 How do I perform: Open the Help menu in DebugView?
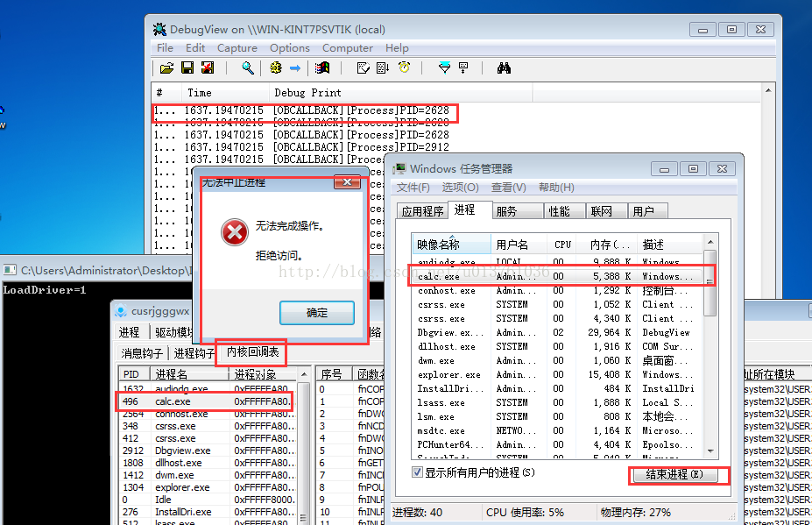(397, 48)
